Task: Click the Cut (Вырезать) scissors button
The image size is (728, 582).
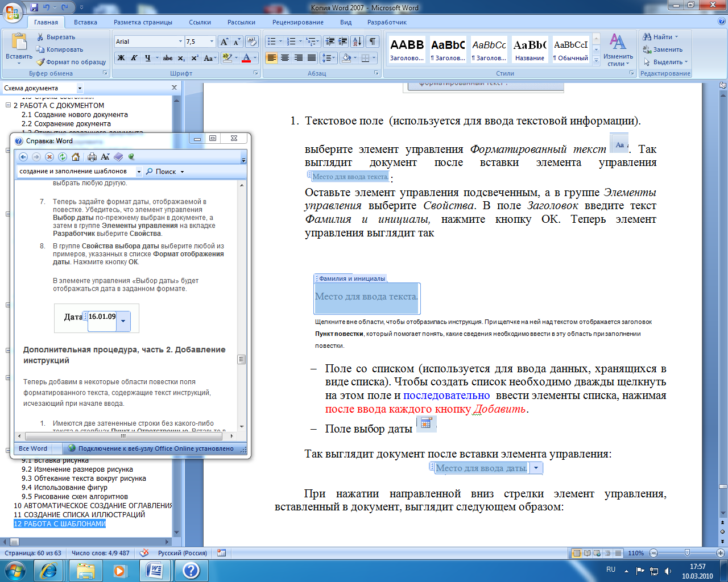Action: tap(55, 37)
